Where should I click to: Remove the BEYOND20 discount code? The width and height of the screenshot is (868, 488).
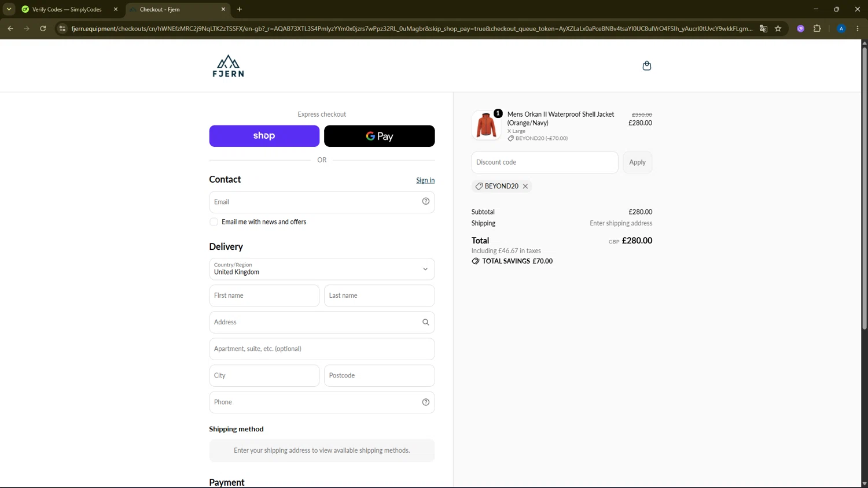pyautogui.click(x=525, y=186)
